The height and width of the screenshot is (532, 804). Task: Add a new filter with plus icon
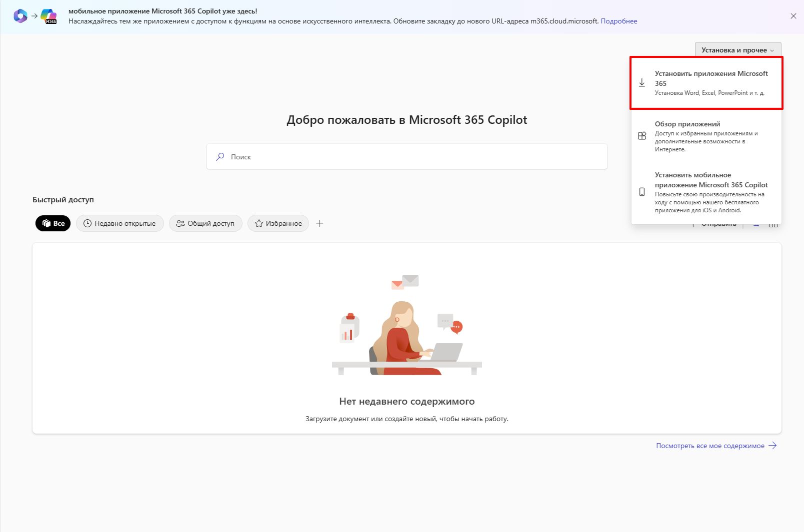320,223
